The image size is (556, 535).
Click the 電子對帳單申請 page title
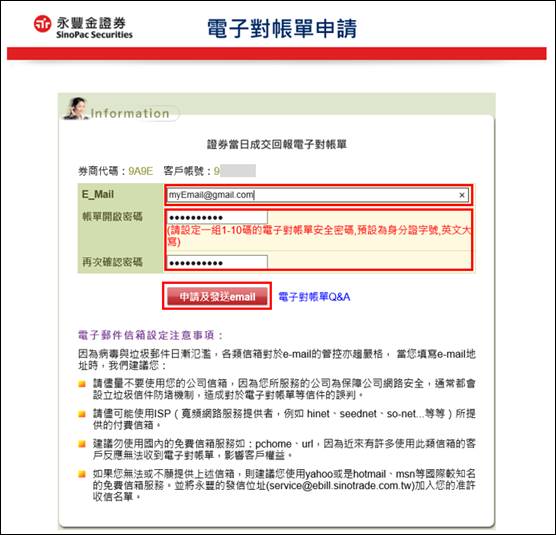[282, 28]
